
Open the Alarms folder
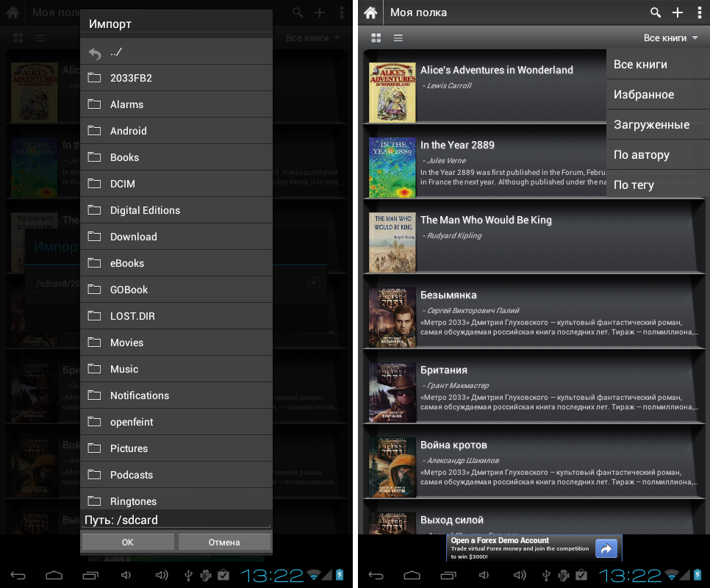[x=176, y=104]
